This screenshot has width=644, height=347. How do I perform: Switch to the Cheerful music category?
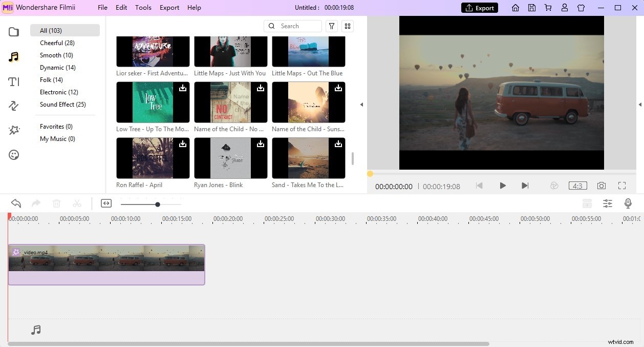[x=57, y=43]
